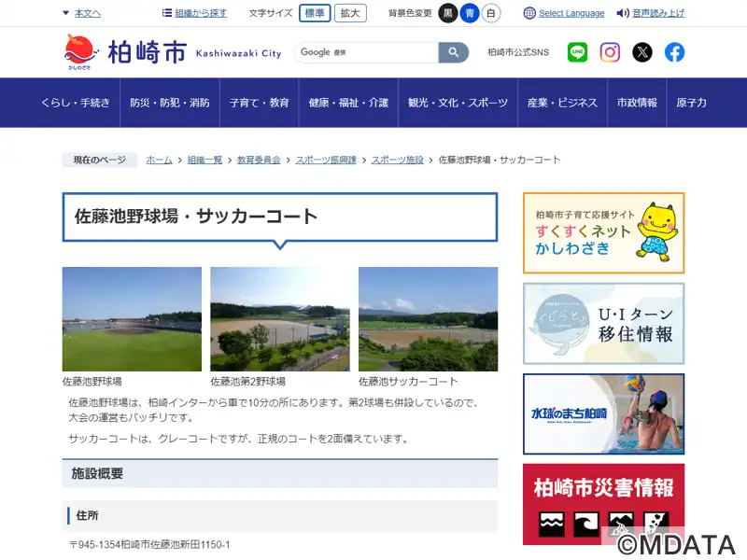Viewport: 747px width, 560px height.
Task: Open the Instagram icon link
Action: (x=610, y=52)
